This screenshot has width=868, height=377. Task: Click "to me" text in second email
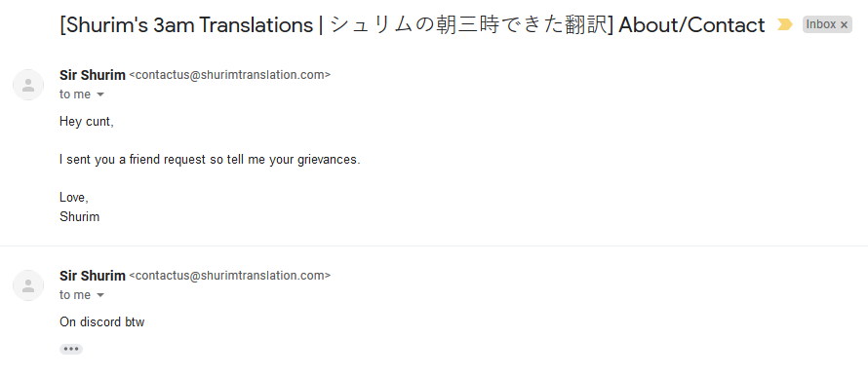75,295
